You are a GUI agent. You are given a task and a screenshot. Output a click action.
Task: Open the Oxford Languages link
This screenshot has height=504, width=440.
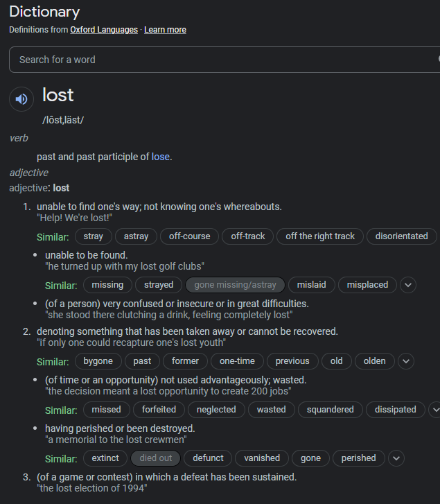(x=104, y=30)
